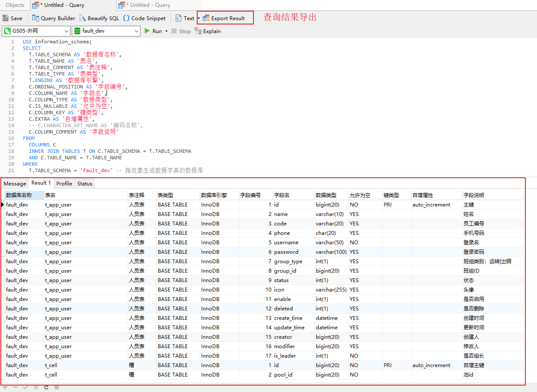This screenshot has width=537, height=392.
Task: Click the 数据库名称 column header
Action: (x=24, y=195)
